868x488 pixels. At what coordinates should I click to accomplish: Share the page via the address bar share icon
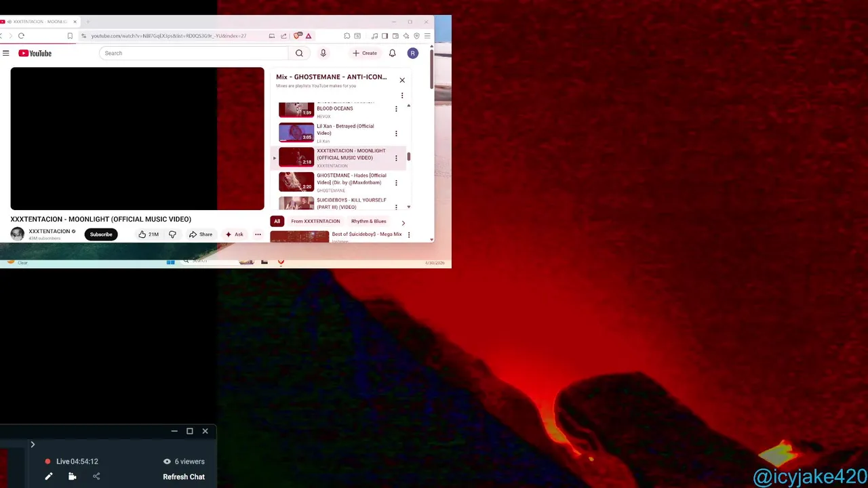point(283,36)
